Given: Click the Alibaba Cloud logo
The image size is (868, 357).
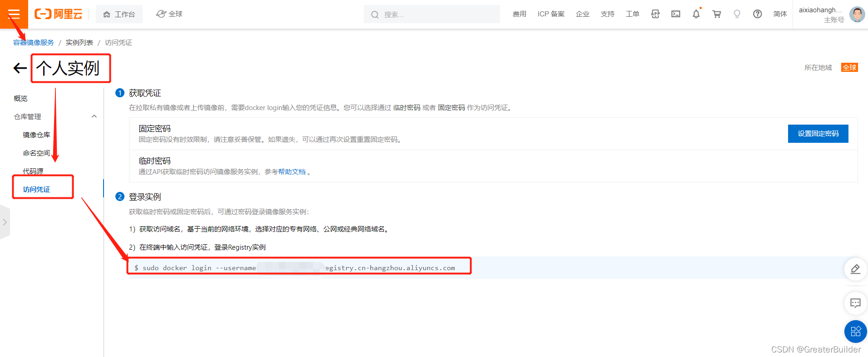Looking at the screenshot, I should 59,14.
